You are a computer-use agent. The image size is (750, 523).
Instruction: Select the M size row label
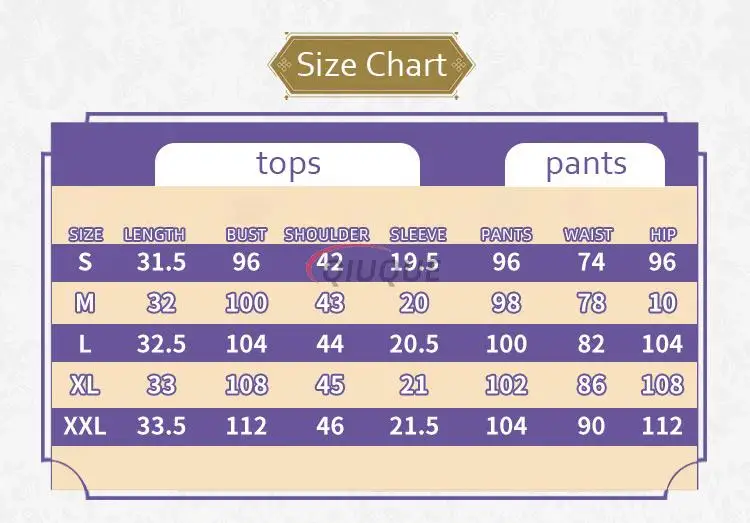(x=85, y=303)
